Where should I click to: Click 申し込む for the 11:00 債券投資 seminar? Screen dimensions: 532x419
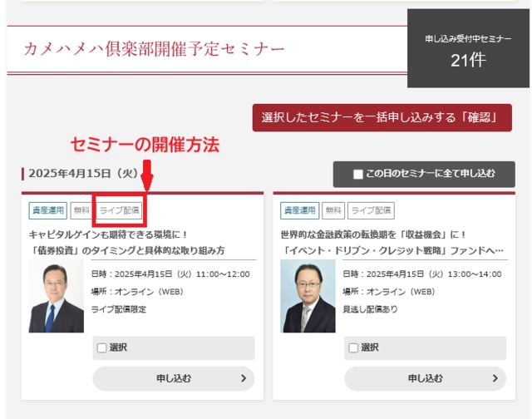click(x=173, y=378)
